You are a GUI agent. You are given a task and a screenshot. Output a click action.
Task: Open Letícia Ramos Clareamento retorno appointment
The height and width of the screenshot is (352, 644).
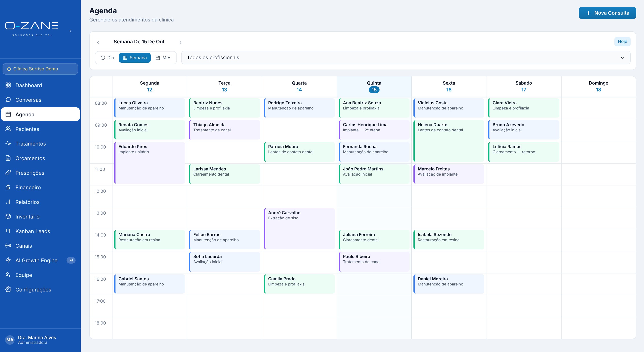(x=524, y=152)
